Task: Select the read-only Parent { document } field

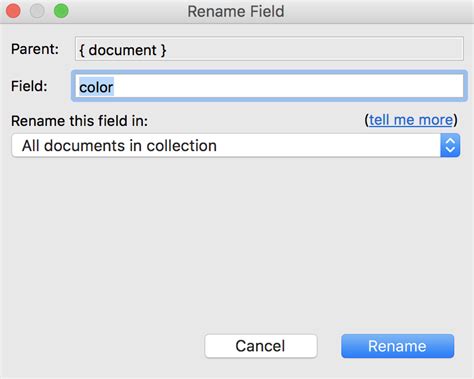Action: [269, 49]
